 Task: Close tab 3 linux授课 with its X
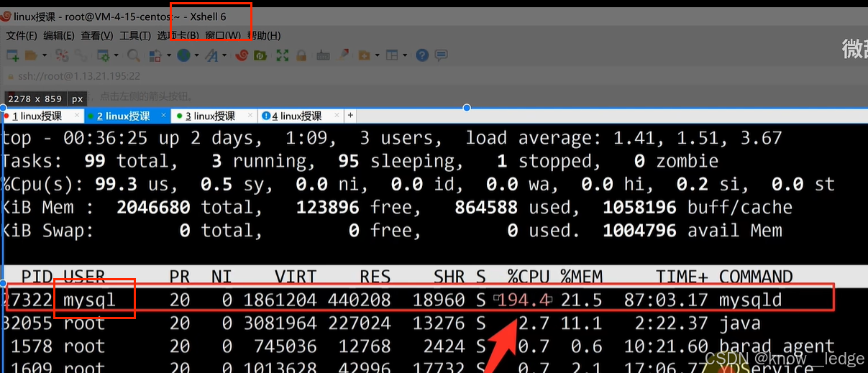[x=250, y=116]
